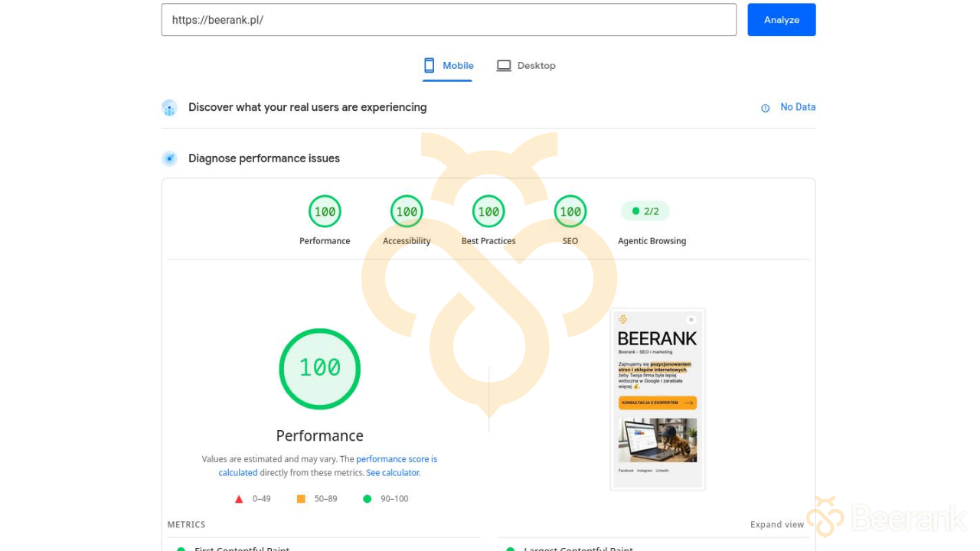980x551 pixels.
Task: Click the mobile phone icon
Action: (x=430, y=66)
